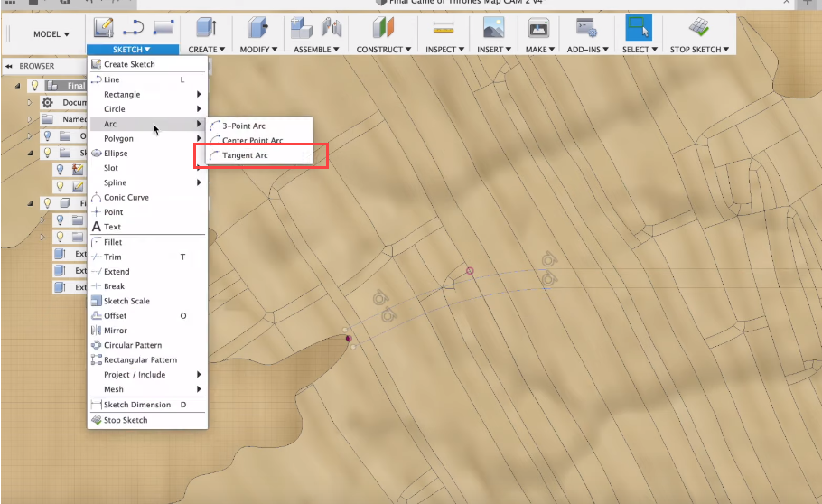822x504 pixels.
Task: Click the 3D Print icon above MAKE
Action: [538, 27]
